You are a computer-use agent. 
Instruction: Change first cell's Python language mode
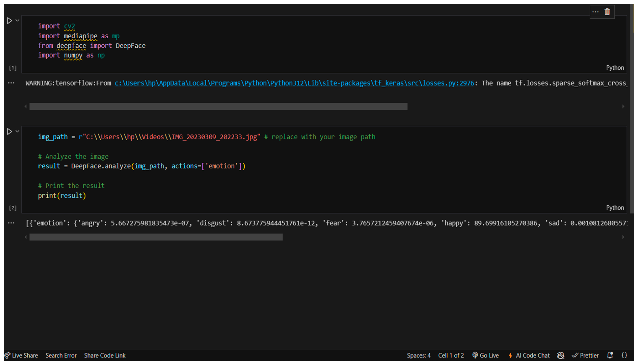tap(615, 68)
